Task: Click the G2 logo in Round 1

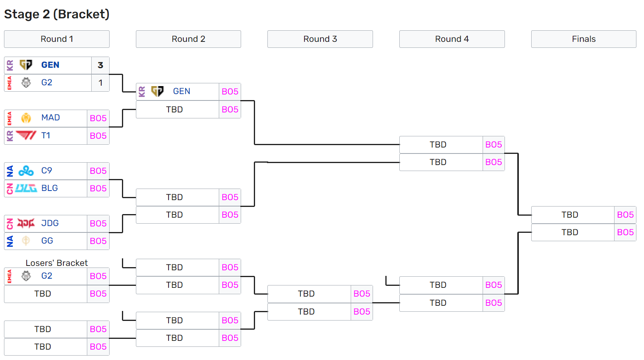Action: tap(26, 83)
